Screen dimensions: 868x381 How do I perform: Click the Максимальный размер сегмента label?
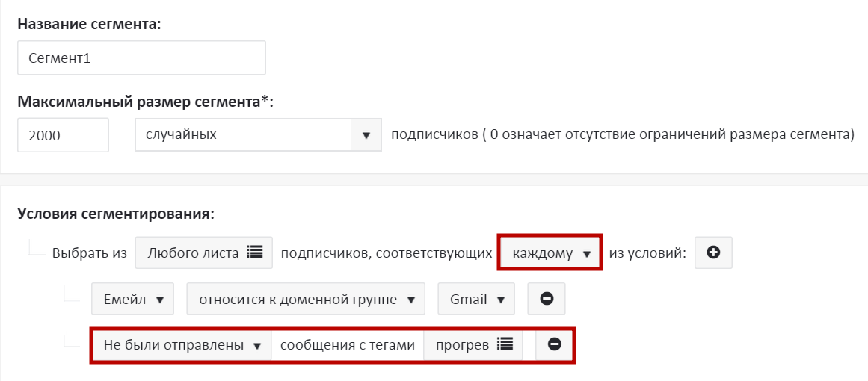pyautogui.click(x=146, y=102)
